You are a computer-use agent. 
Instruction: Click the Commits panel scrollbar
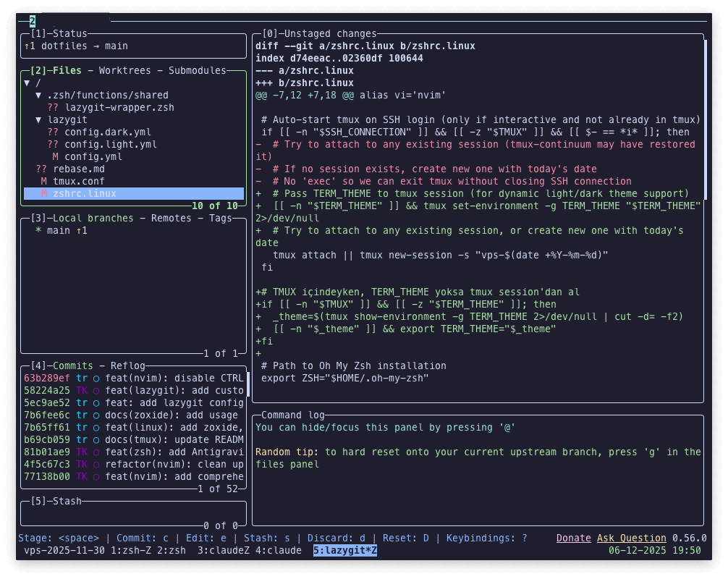pyautogui.click(x=248, y=384)
